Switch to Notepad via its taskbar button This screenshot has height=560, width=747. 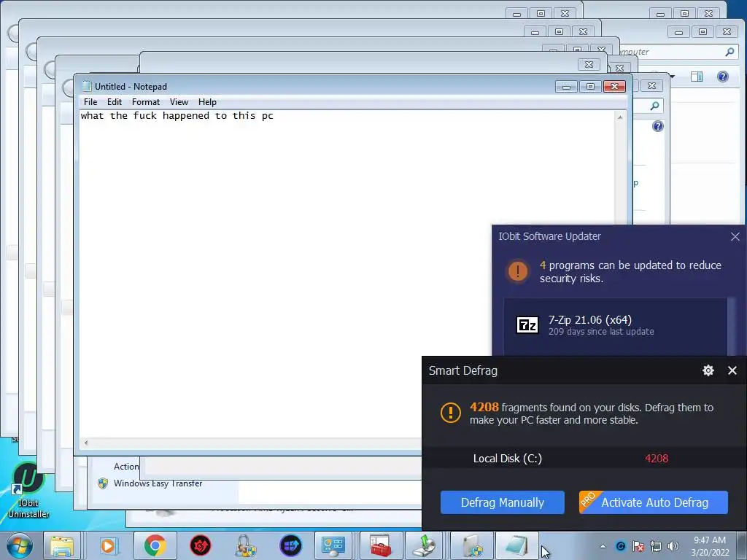517,545
